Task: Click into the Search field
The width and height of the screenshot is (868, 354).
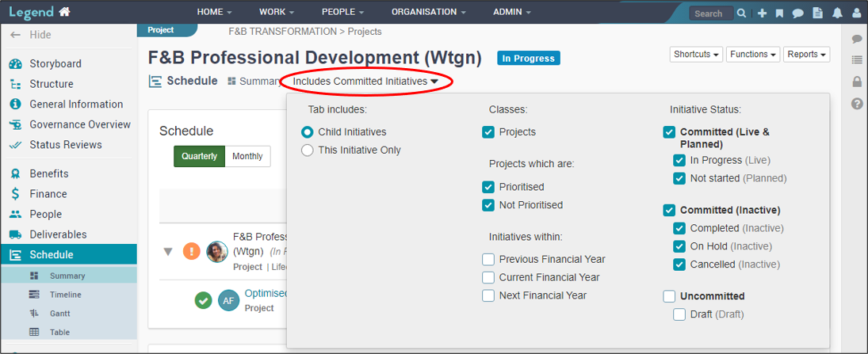Action: point(711,13)
